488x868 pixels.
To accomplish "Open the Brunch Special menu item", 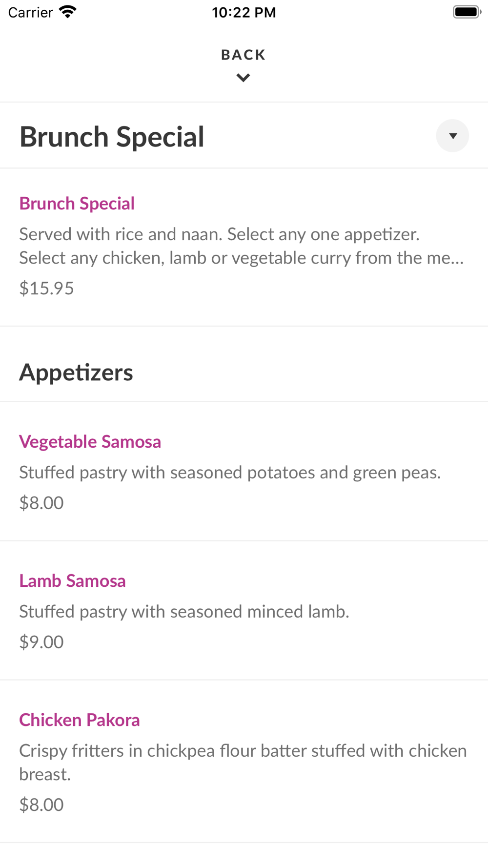I will (x=77, y=204).
